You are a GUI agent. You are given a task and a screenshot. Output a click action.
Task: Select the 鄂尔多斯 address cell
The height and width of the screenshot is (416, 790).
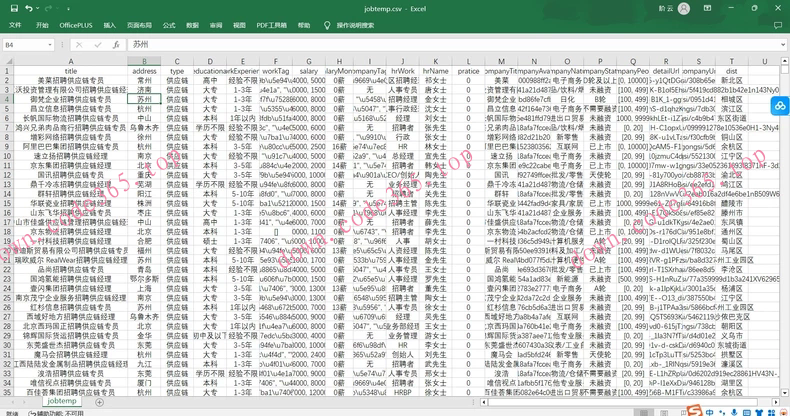[144, 279]
